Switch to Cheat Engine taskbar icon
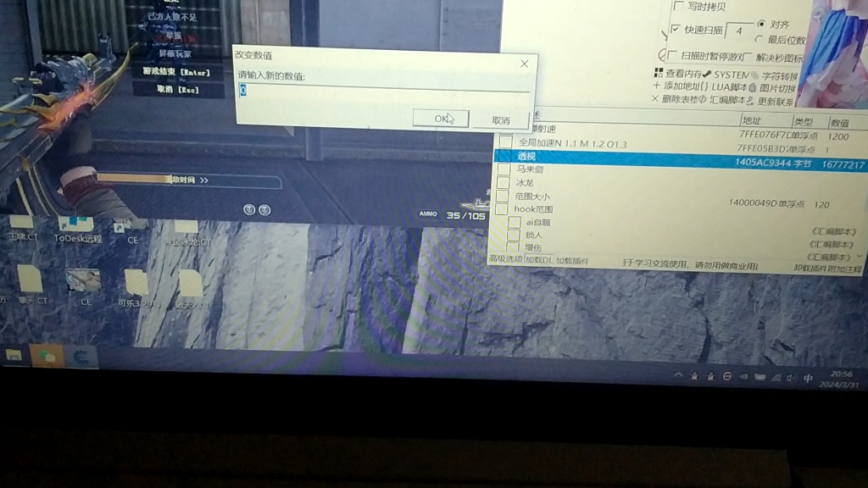 (x=81, y=358)
